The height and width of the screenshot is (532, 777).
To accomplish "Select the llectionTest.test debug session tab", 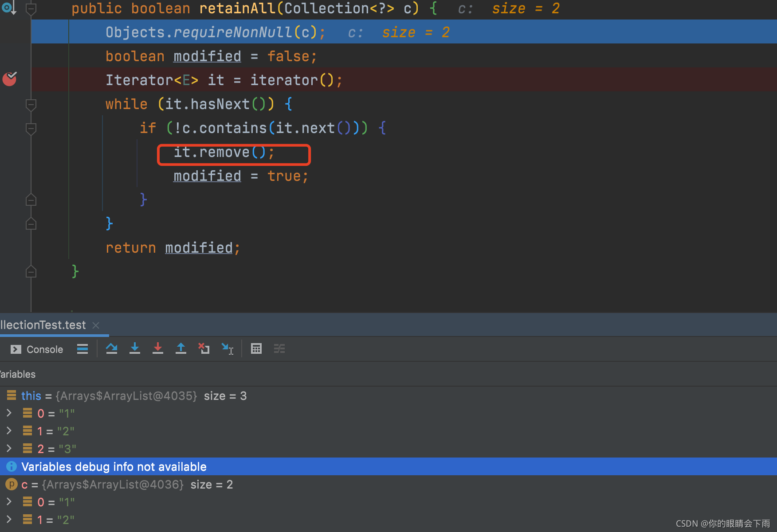I will click(x=43, y=325).
